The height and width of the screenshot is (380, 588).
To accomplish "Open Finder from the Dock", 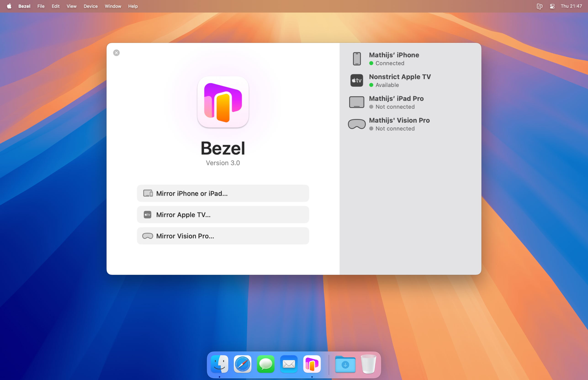I will point(220,364).
